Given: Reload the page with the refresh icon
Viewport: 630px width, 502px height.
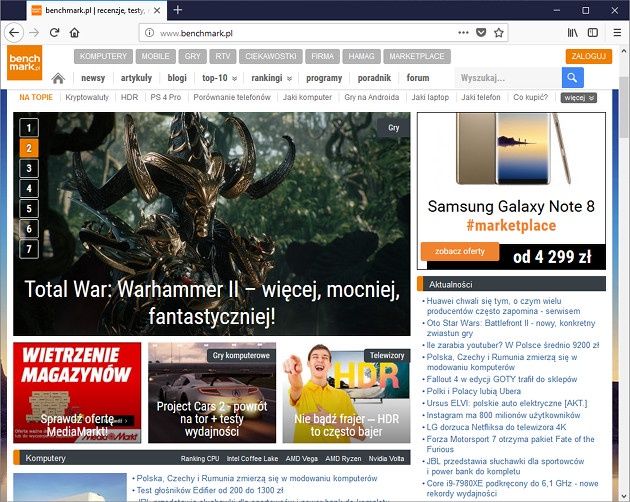Looking at the screenshot, I should coord(55,33).
